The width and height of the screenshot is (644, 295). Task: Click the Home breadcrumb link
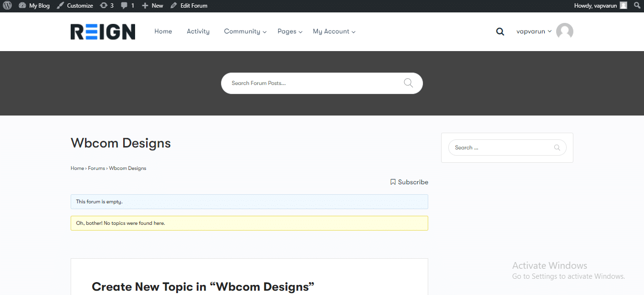(77, 169)
